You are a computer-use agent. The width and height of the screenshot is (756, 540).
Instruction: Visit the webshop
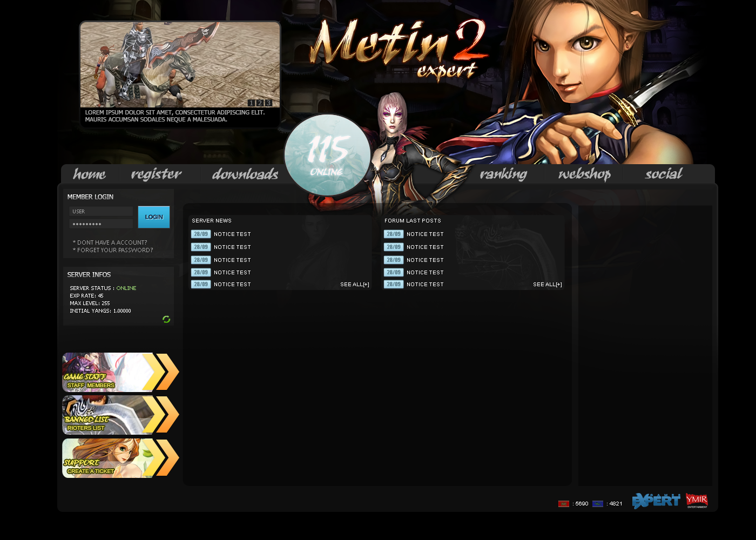584,174
